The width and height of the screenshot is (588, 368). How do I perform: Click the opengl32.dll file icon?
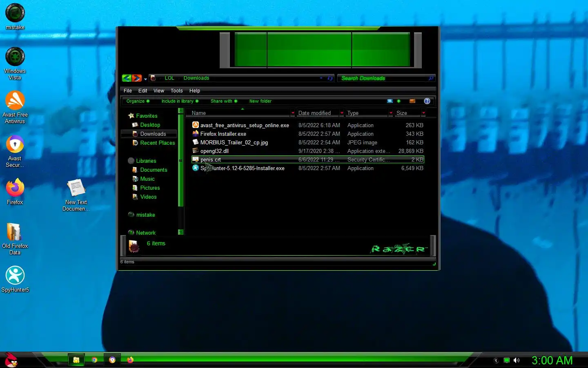196,151
